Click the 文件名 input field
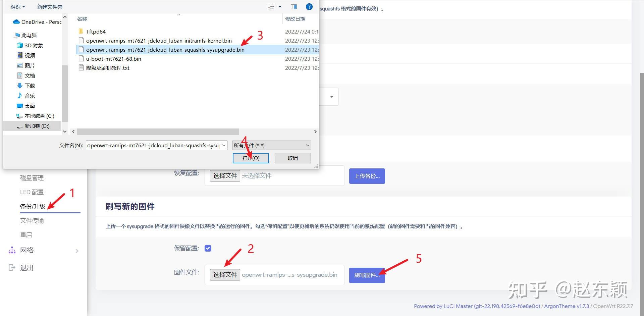 pos(154,145)
